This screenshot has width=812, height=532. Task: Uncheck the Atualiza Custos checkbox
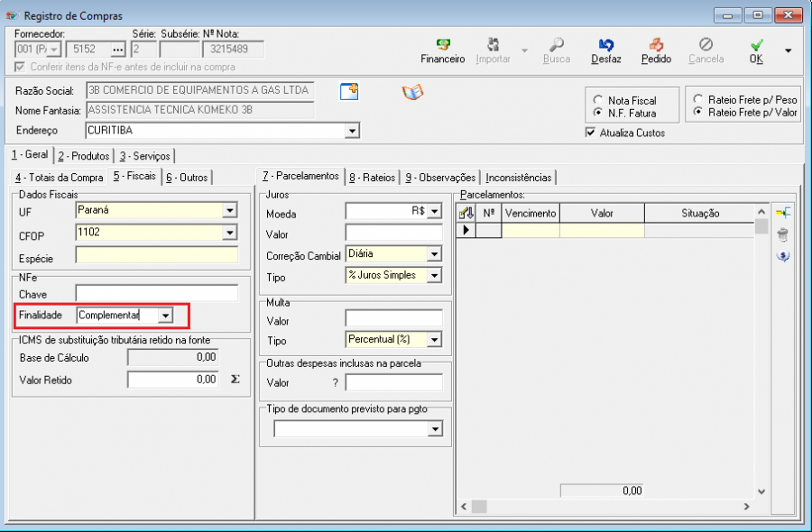click(590, 133)
